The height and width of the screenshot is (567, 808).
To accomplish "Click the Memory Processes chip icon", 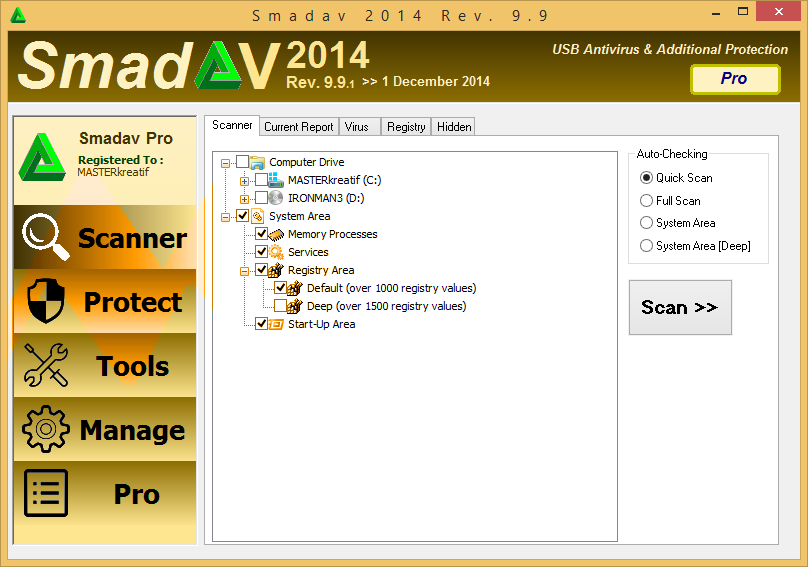I will [x=276, y=235].
